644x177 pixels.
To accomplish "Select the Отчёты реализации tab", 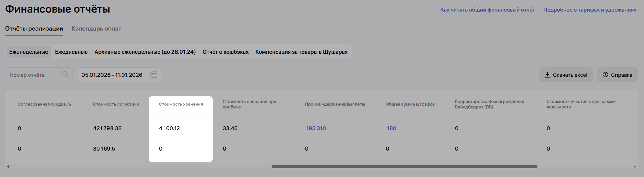I will pyautogui.click(x=34, y=29).
